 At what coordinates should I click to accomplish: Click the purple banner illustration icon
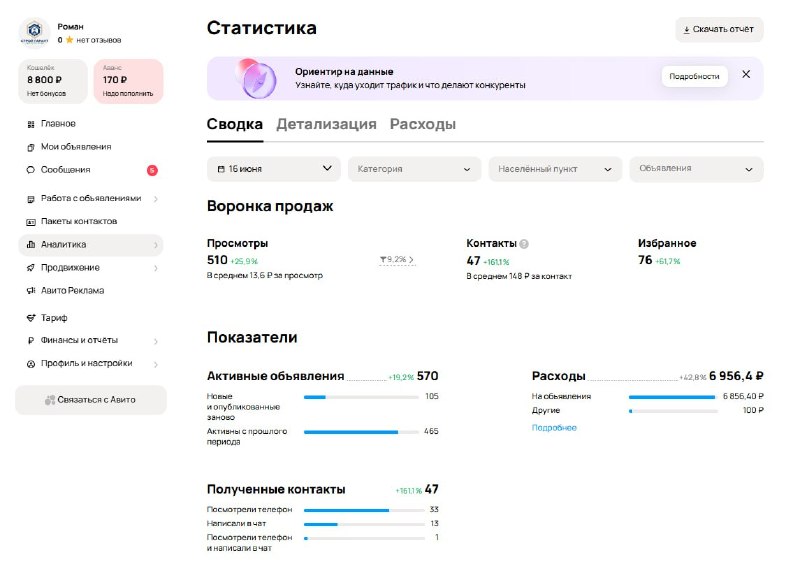pyautogui.click(x=258, y=79)
